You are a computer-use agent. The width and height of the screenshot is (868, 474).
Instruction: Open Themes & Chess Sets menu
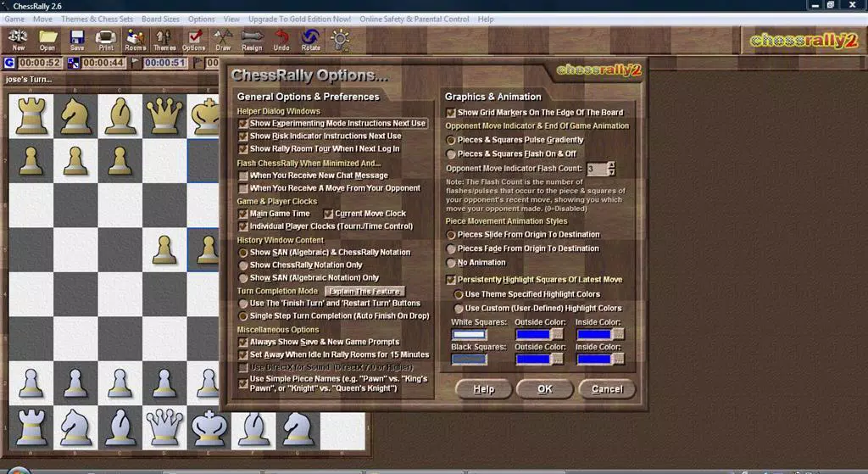[97, 19]
